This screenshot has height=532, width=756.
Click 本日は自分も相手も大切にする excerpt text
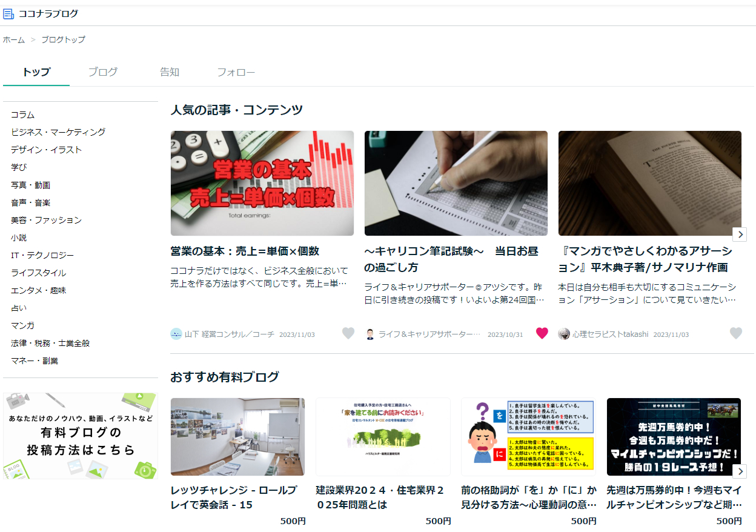647,293
